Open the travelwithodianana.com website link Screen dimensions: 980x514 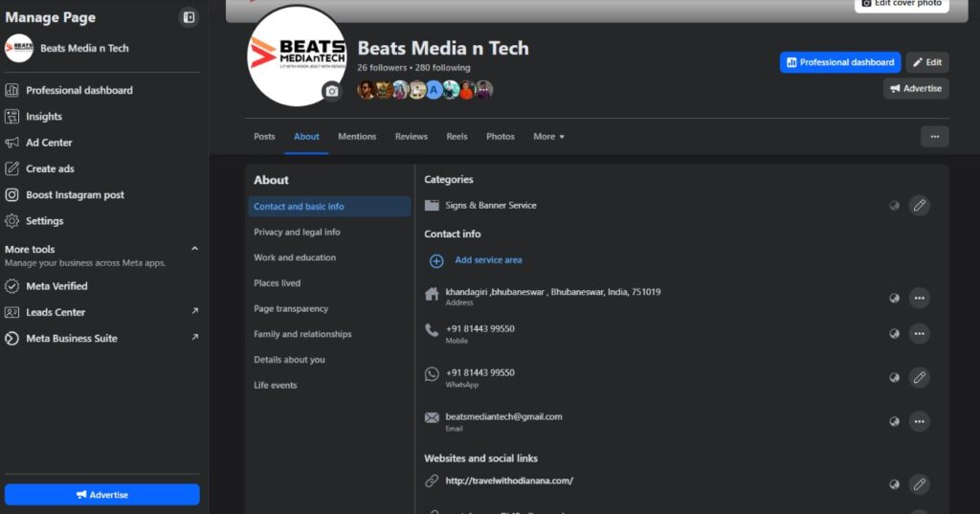click(509, 480)
